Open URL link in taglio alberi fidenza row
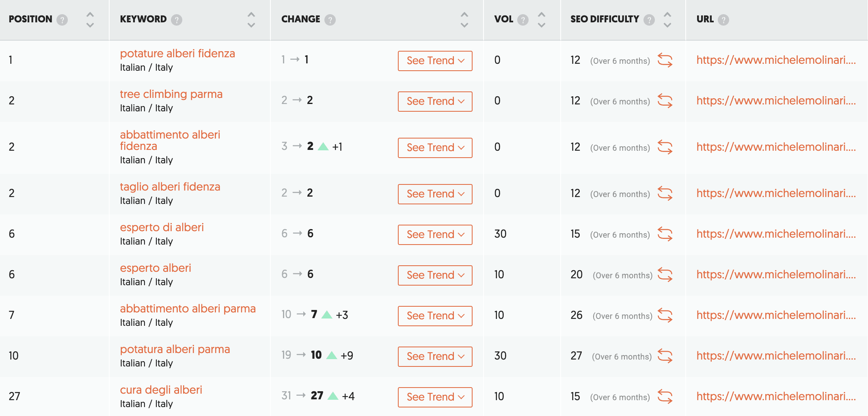 (776, 193)
